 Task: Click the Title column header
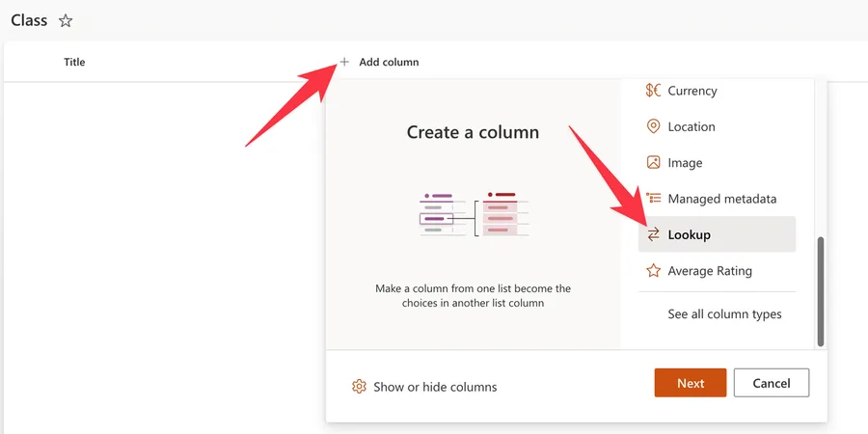point(74,62)
